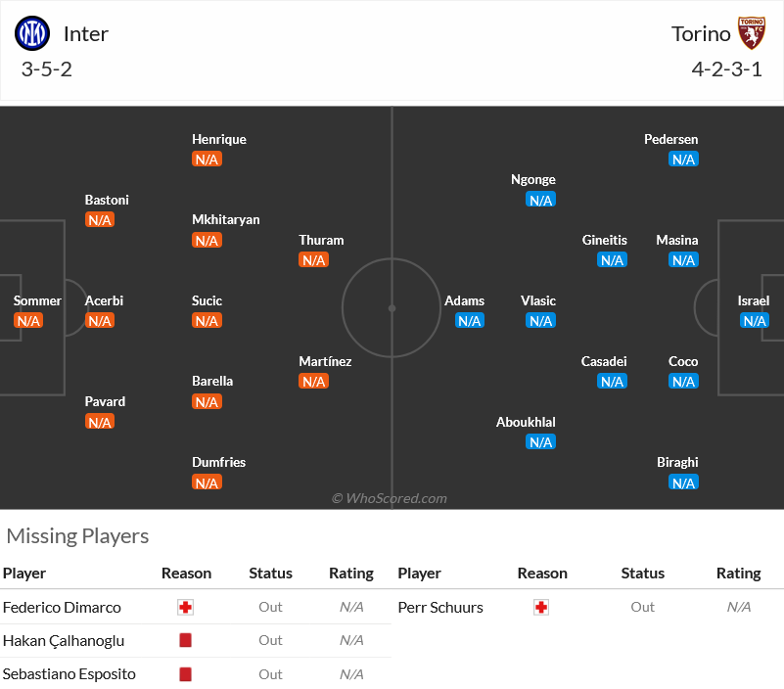
Task: Select Mkhitaryan in Inter's midfield
Action: (226, 220)
